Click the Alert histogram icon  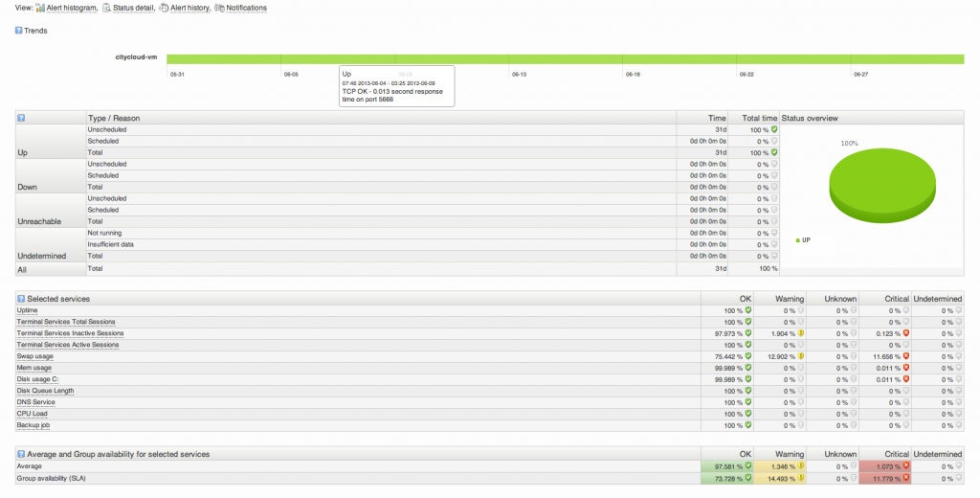pyautogui.click(x=41, y=8)
